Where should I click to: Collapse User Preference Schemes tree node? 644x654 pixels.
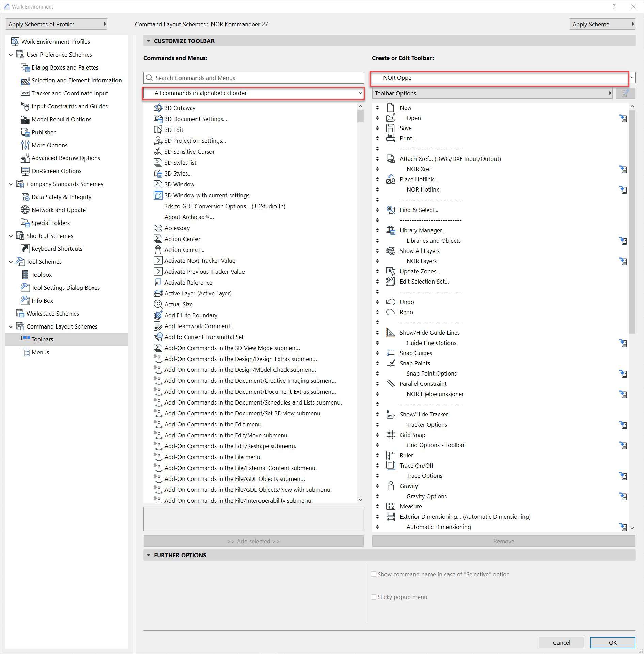(x=11, y=55)
